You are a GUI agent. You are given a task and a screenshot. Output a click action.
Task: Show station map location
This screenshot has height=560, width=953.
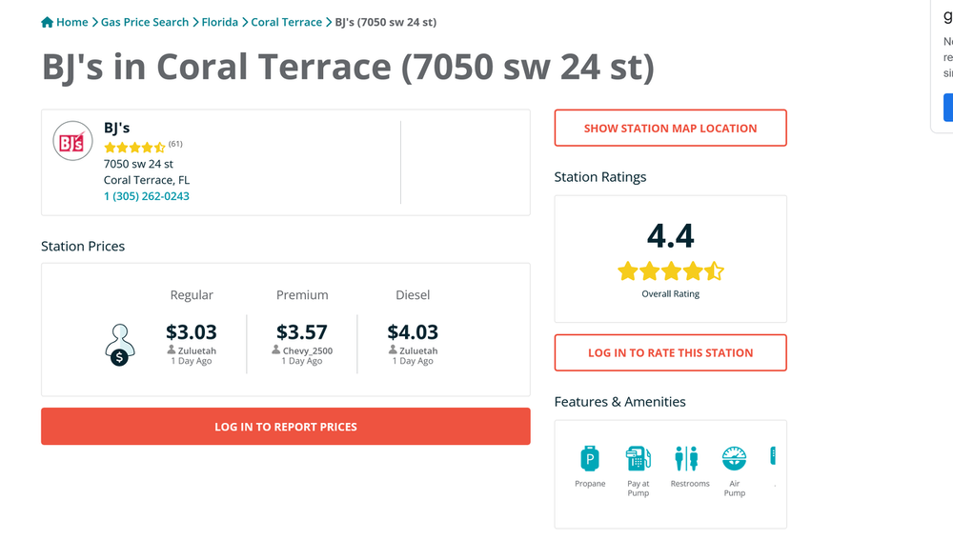(x=670, y=129)
